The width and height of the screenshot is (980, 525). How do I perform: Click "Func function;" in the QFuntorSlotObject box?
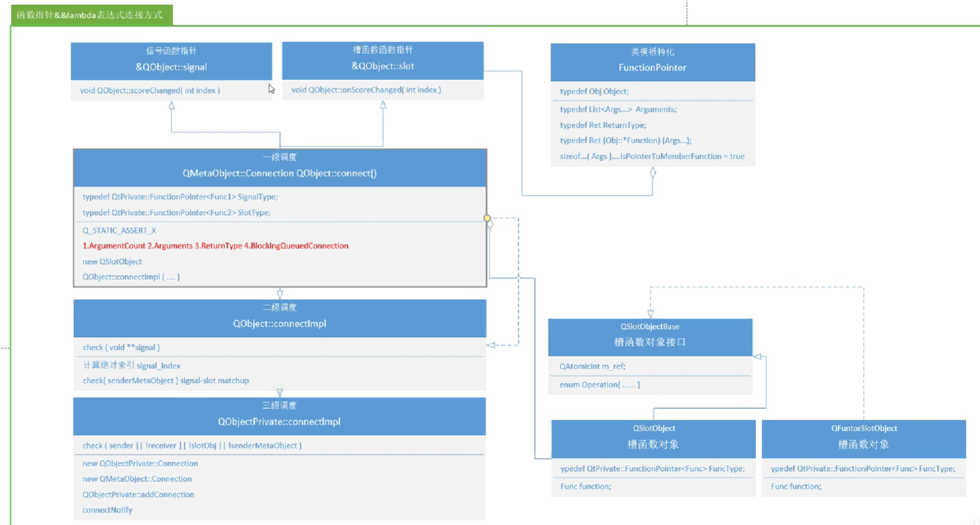pos(796,486)
